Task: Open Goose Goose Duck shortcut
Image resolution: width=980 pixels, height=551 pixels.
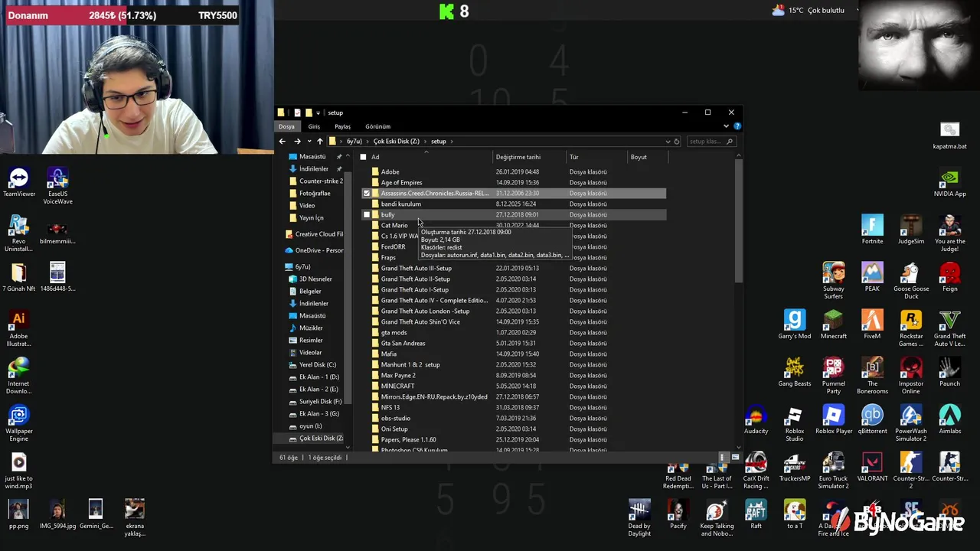Action: tap(911, 281)
